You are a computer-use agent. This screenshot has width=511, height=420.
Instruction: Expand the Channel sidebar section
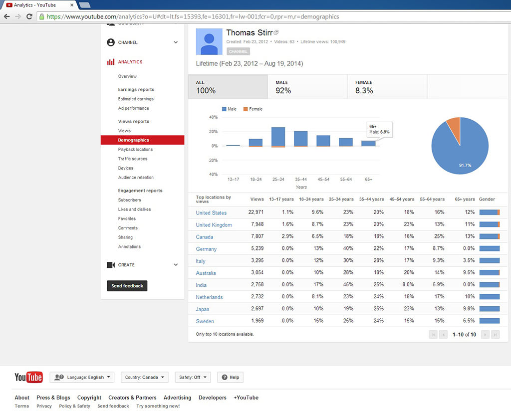pos(176,42)
